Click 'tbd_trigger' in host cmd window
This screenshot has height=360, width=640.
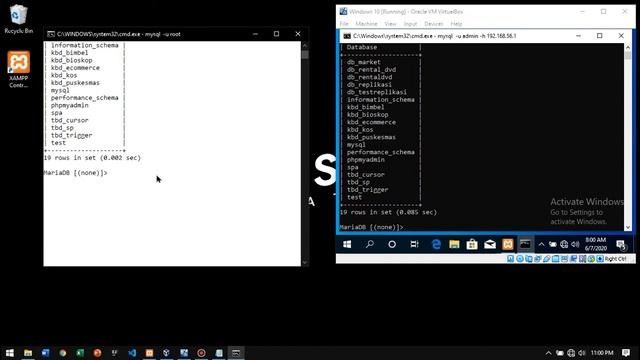(x=71, y=135)
